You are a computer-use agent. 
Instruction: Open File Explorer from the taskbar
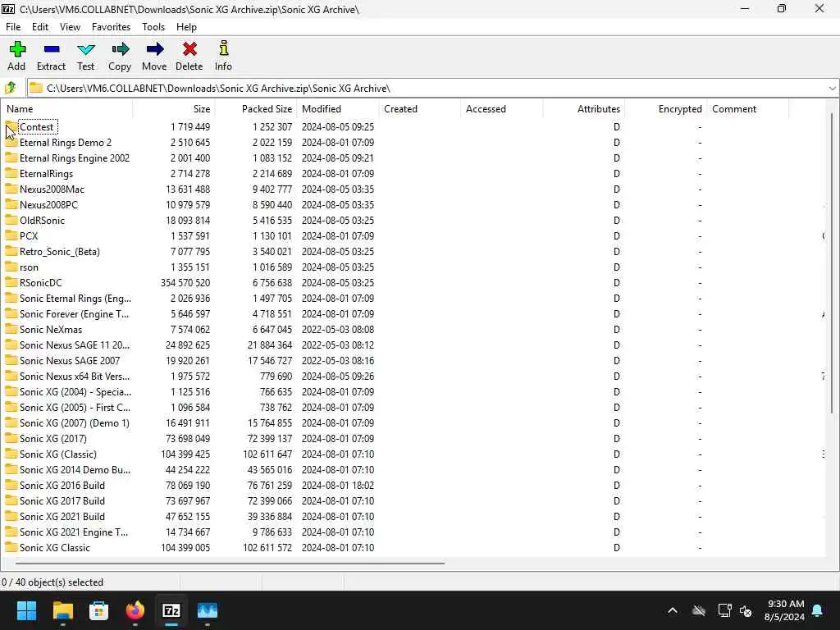pos(62,610)
